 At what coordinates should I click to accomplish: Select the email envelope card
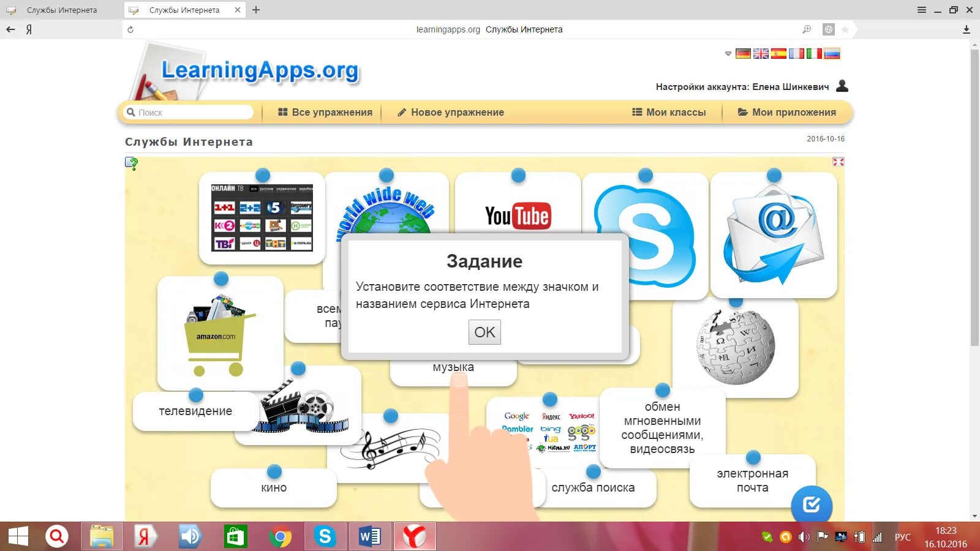coord(774,235)
